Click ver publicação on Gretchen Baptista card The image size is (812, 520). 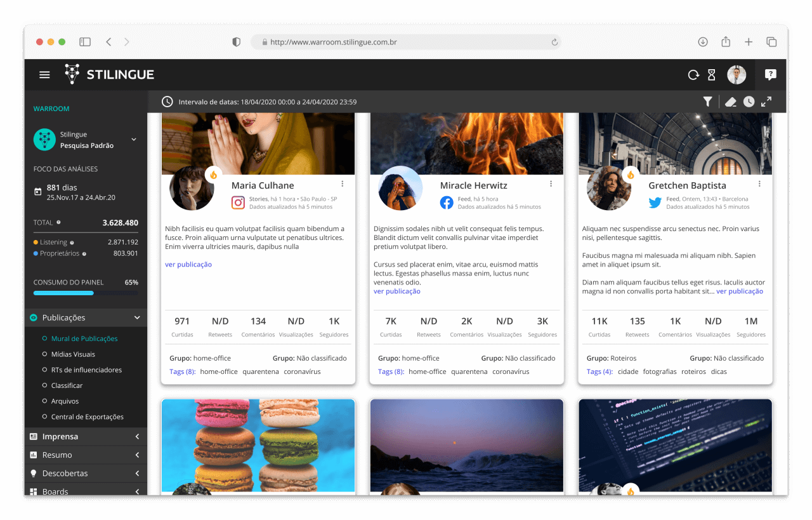click(x=740, y=291)
